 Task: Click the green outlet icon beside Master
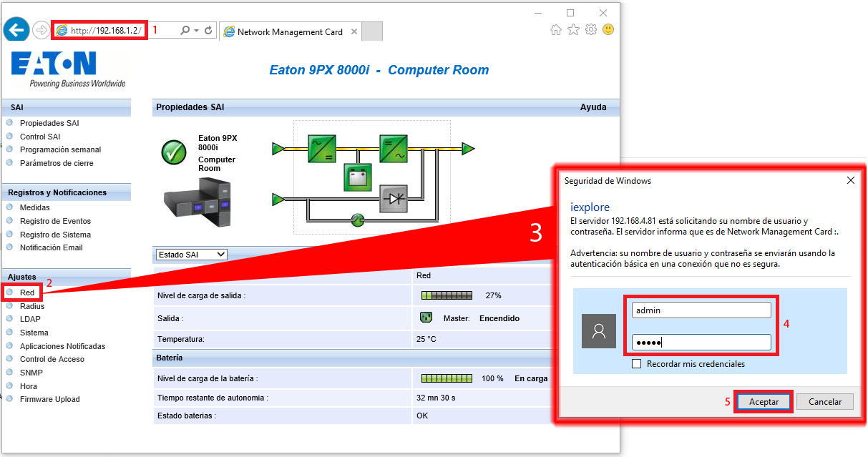[x=426, y=318]
